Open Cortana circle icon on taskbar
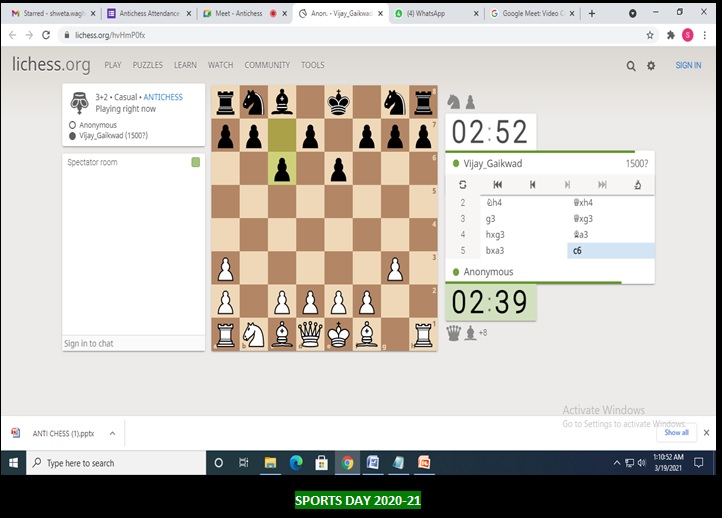This screenshot has width=722, height=518. (x=219, y=463)
